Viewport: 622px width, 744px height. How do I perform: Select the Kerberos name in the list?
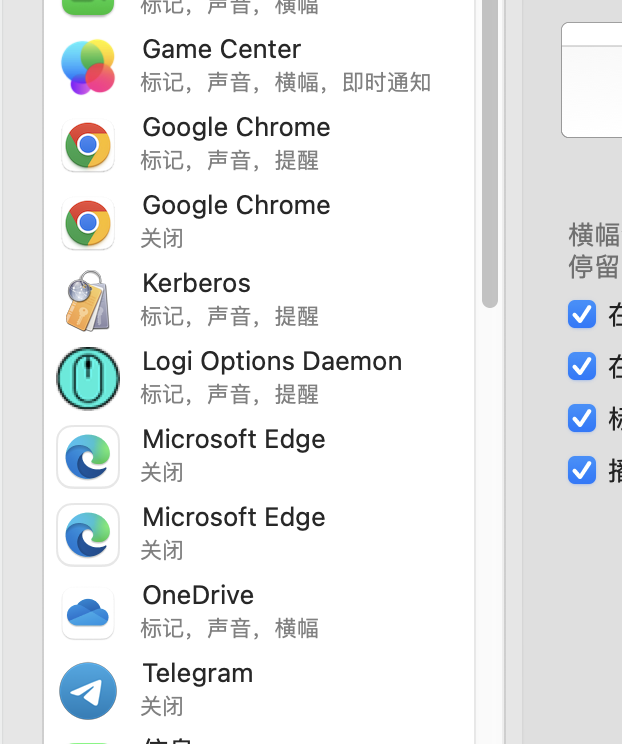point(197,283)
